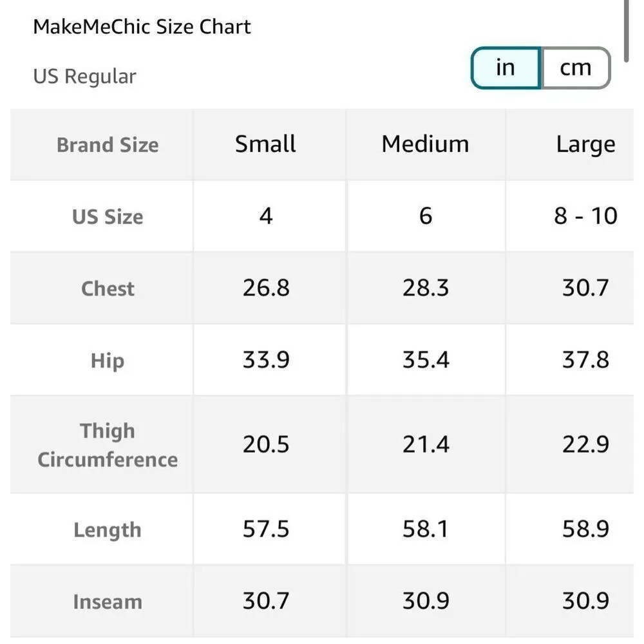This screenshot has height=644, width=644.
Task: Click the Large US size 8 - 10 cell
Action: click(x=585, y=216)
